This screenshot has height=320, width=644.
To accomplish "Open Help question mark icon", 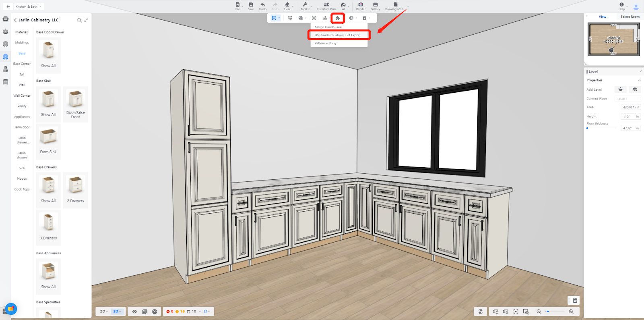I will 622,6.
